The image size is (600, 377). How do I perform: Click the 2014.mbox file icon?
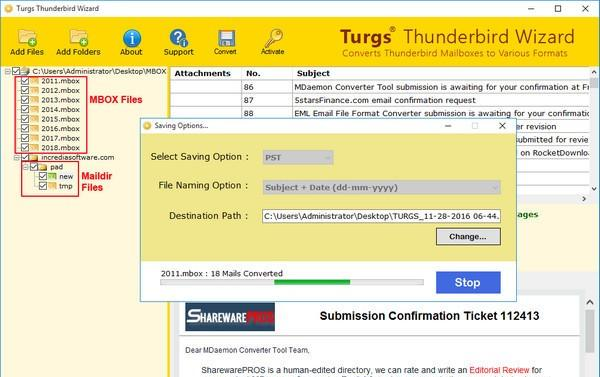(x=34, y=109)
